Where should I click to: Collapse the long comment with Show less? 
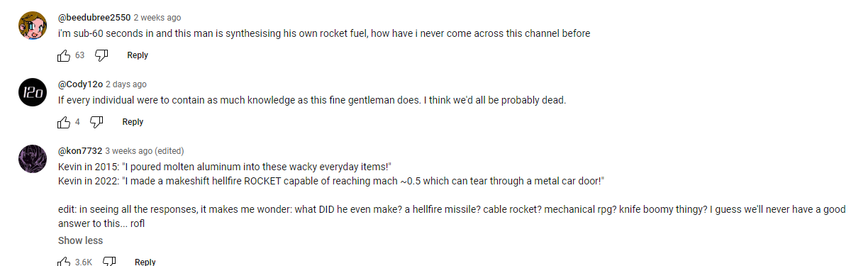point(80,240)
